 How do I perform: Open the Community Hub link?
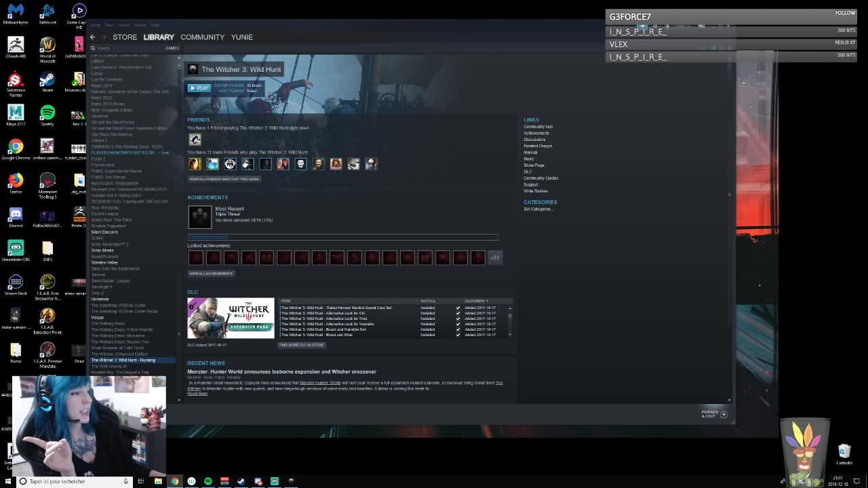tap(538, 127)
